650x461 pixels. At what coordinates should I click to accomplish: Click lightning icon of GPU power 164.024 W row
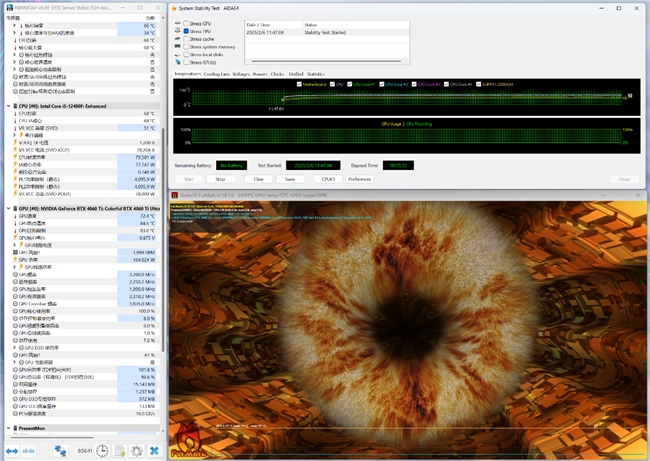(16, 260)
